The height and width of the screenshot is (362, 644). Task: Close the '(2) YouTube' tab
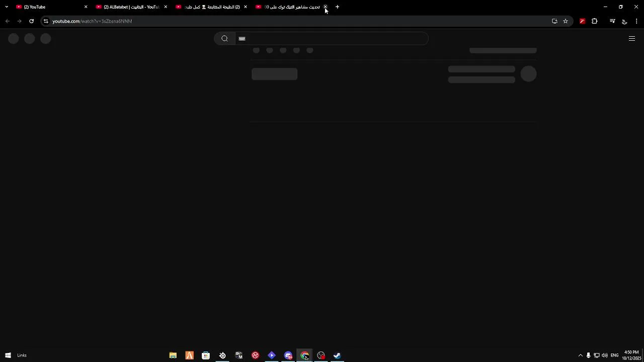point(86,7)
